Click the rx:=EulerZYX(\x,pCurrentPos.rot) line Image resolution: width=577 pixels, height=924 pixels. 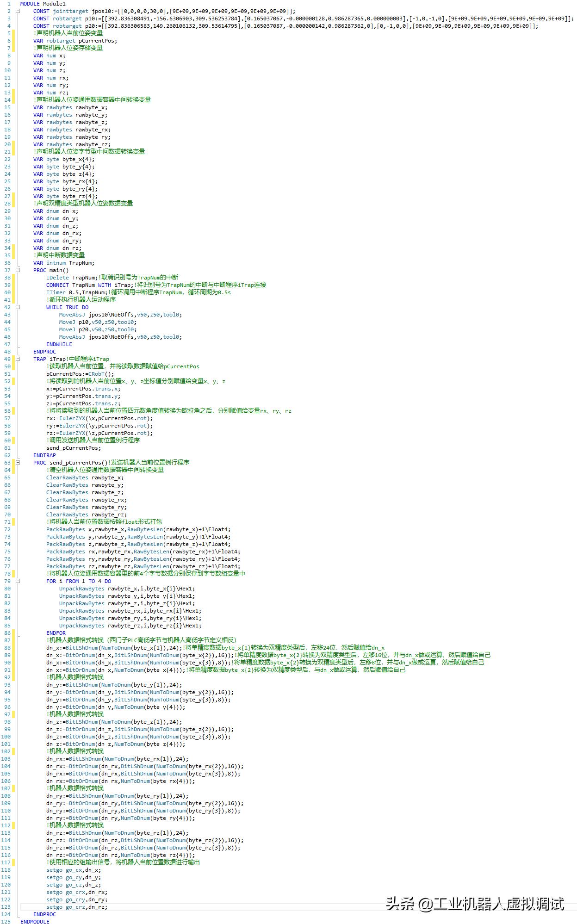99,418
